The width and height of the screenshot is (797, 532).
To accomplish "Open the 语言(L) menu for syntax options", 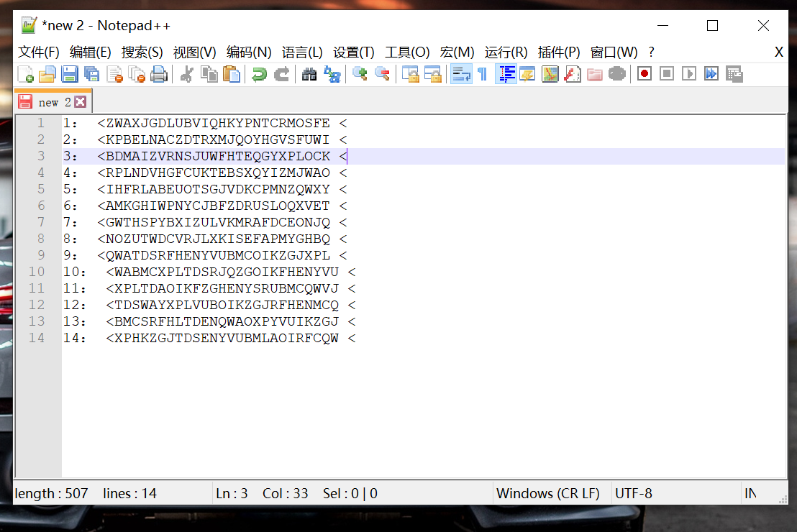I will pyautogui.click(x=302, y=52).
